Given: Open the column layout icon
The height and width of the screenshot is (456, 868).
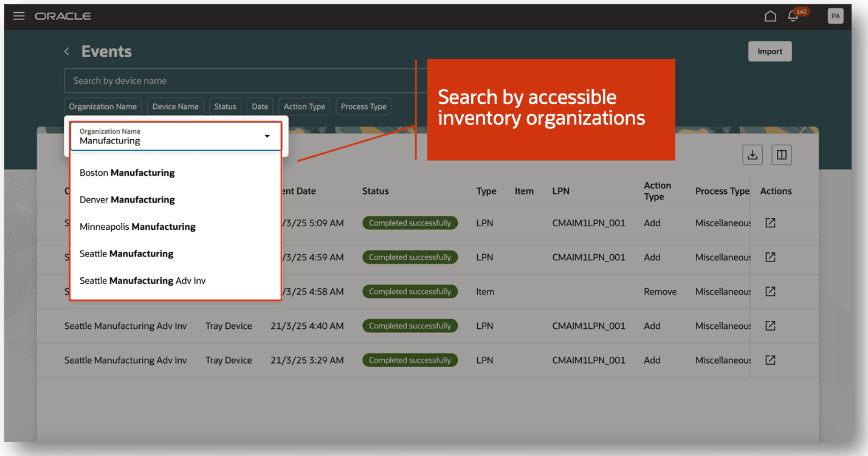Looking at the screenshot, I should (x=782, y=155).
